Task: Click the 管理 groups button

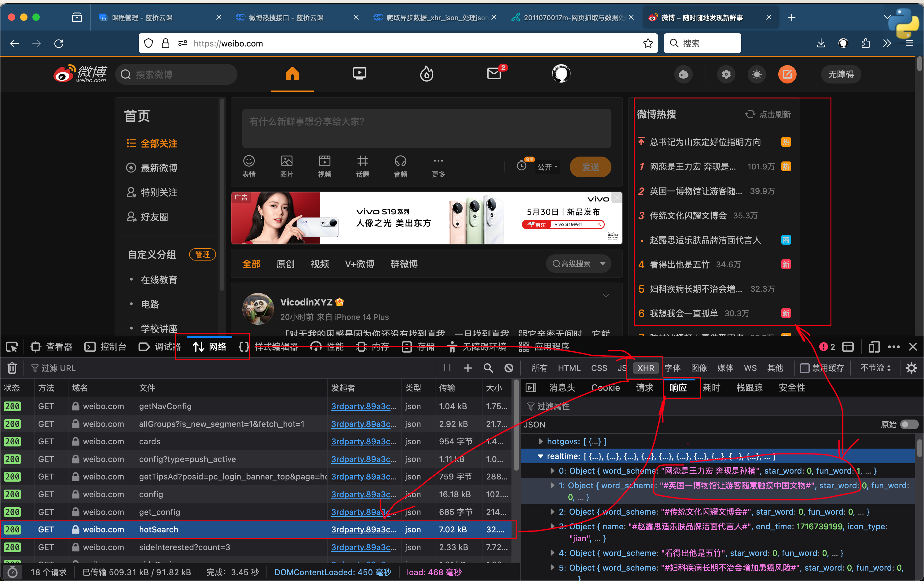Action: pos(202,254)
